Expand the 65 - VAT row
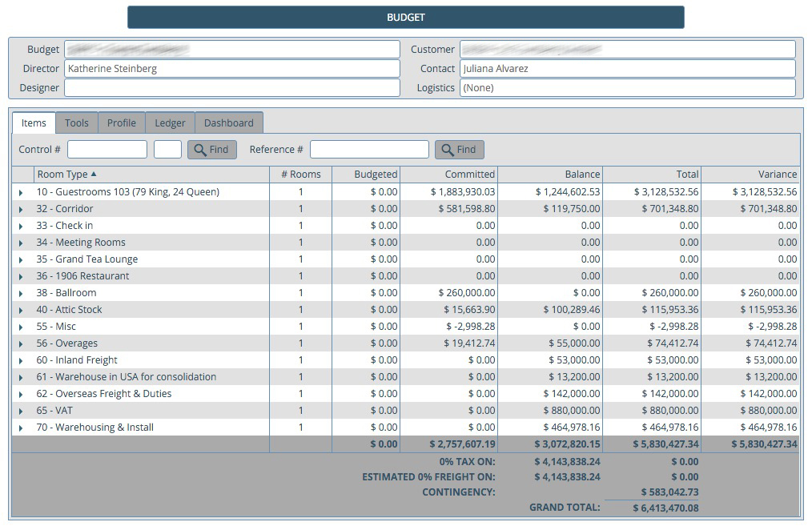 tap(21, 411)
